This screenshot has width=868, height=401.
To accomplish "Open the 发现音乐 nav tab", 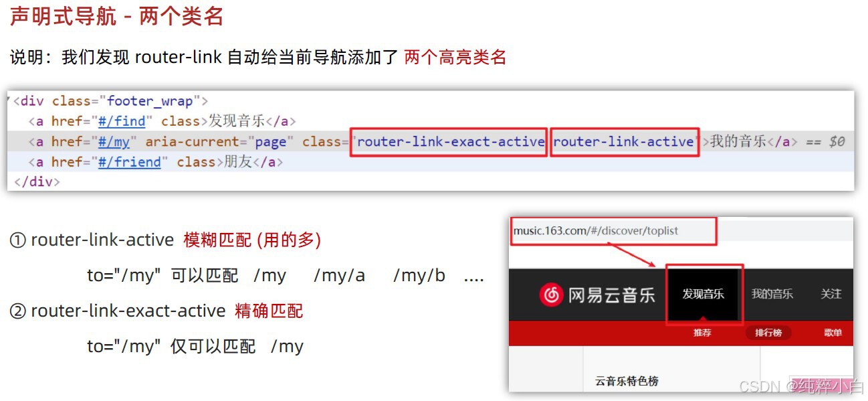I will point(703,294).
